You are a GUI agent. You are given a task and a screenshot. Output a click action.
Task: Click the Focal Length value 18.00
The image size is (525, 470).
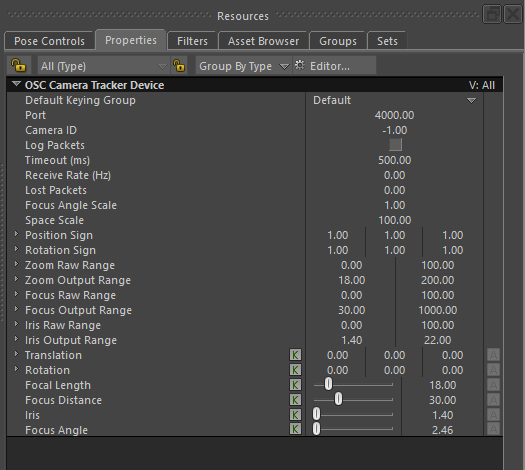(x=443, y=385)
